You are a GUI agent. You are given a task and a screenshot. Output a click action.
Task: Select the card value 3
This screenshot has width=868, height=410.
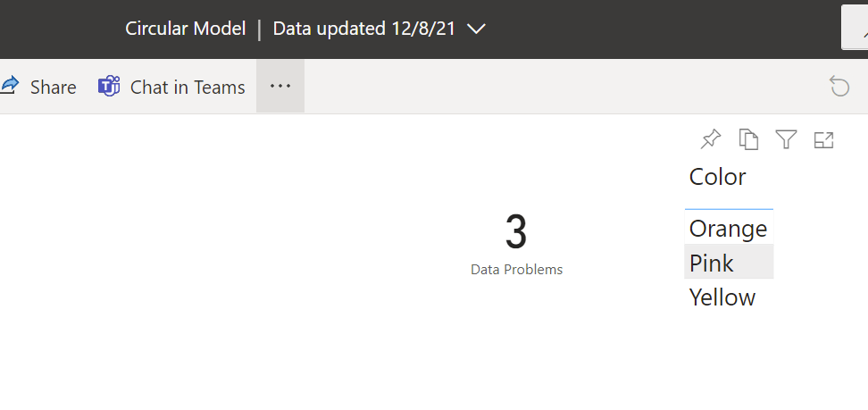point(516,232)
